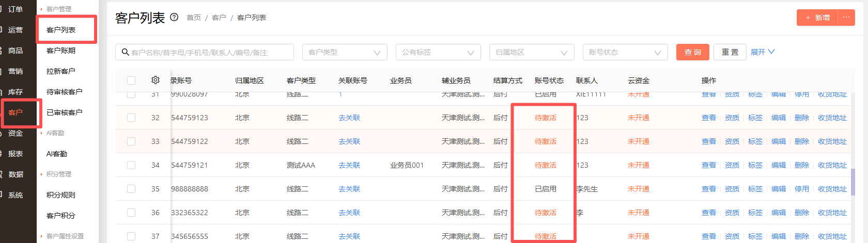Click 已启用 status in row 35

pyautogui.click(x=546, y=189)
